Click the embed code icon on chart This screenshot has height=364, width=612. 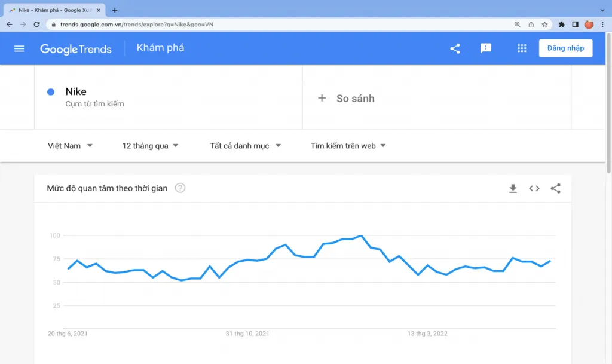[x=534, y=188]
